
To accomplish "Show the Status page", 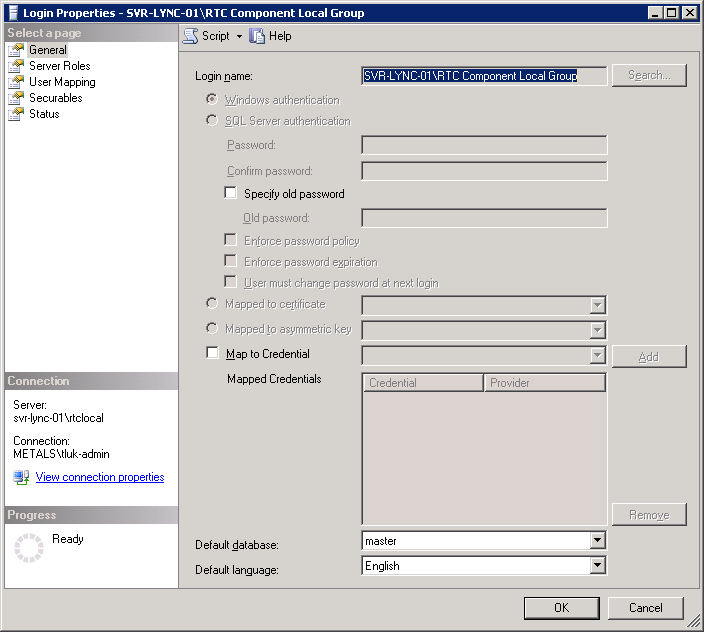I will [x=44, y=114].
